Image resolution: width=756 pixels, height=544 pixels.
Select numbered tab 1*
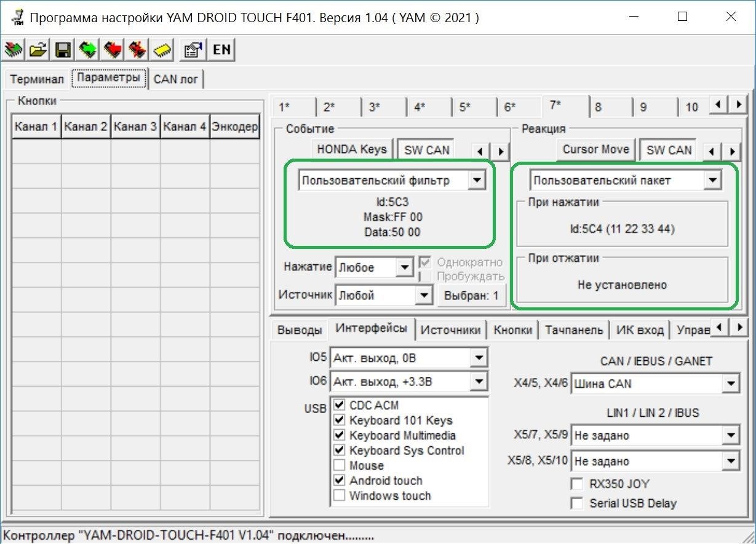click(x=294, y=107)
